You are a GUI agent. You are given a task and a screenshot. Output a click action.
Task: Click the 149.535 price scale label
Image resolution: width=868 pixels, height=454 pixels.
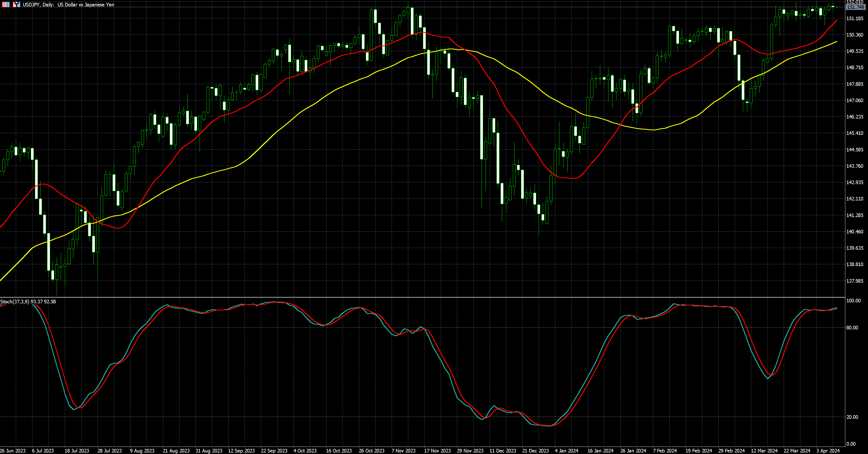(x=855, y=51)
